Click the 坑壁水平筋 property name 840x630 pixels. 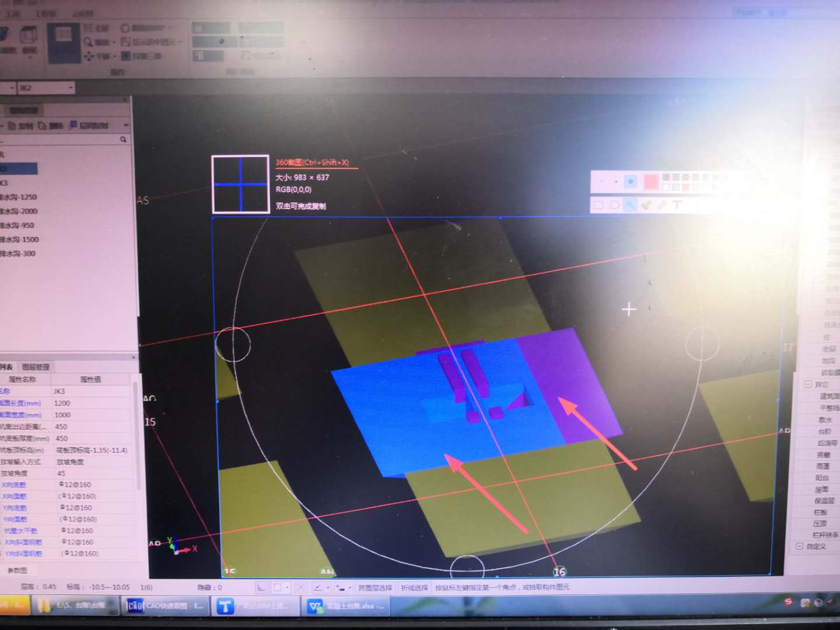coord(20,531)
